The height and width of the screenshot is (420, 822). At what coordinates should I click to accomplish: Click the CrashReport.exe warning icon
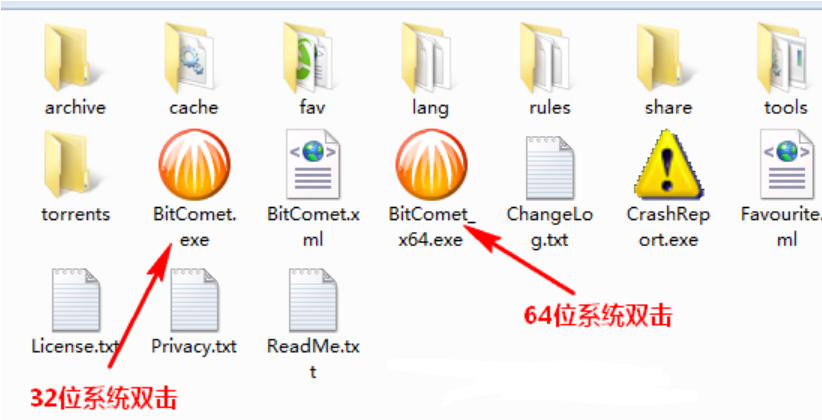pyautogui.click(x=668, y=165)
